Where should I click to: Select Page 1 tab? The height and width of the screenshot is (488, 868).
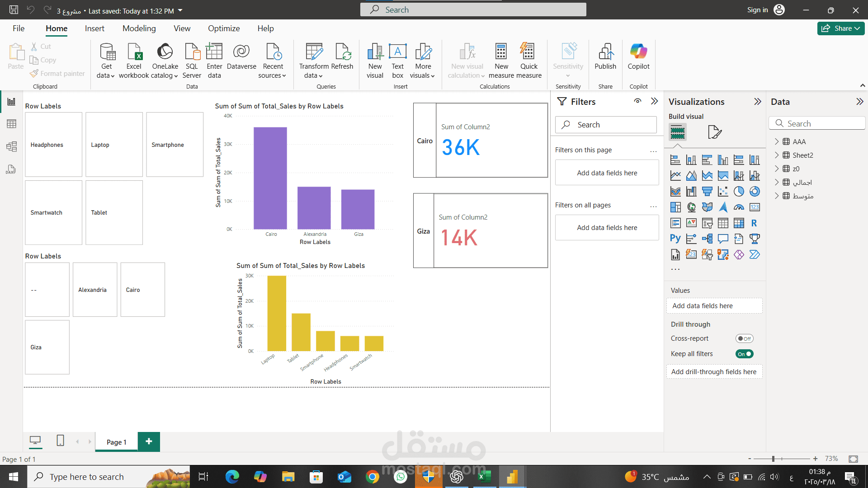coord(116,442)
